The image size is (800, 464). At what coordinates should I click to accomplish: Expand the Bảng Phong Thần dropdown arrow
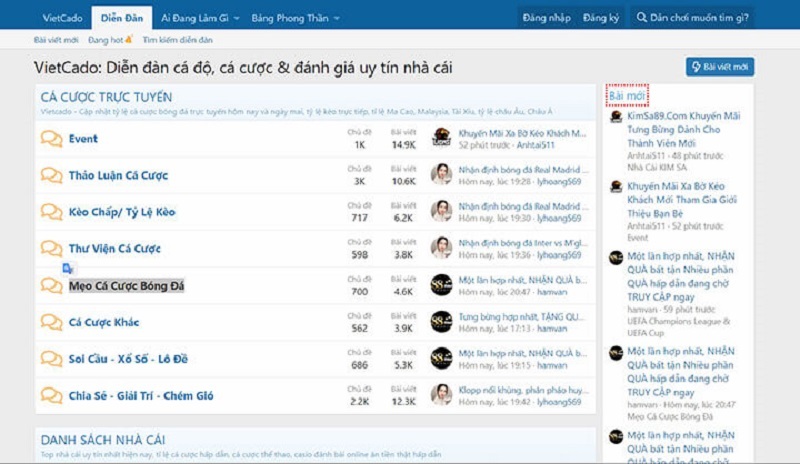pyautogui.click(x=336, y=18)
